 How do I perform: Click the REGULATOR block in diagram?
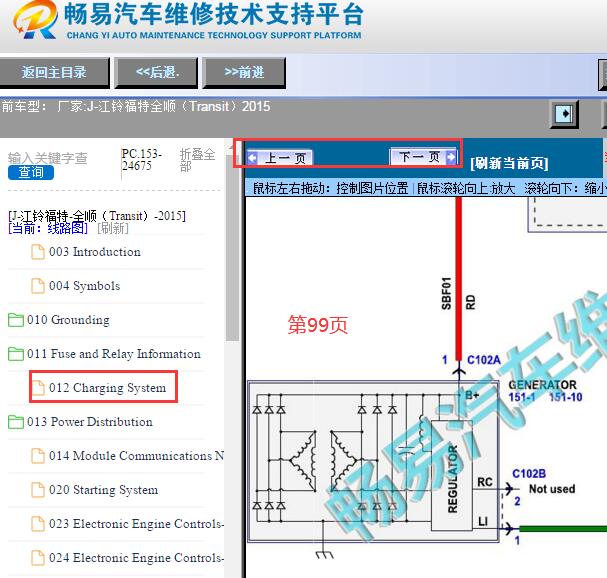[452, 475]
